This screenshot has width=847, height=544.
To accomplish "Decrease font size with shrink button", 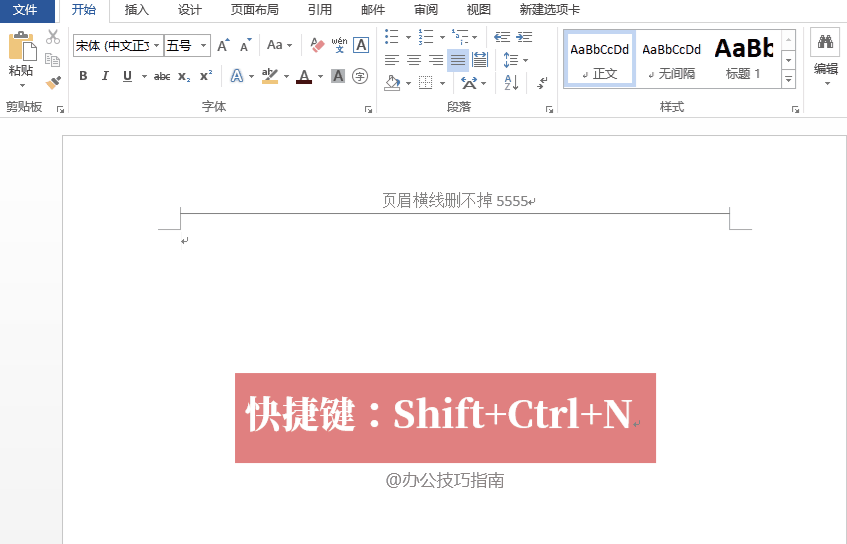I will (246, 45).
